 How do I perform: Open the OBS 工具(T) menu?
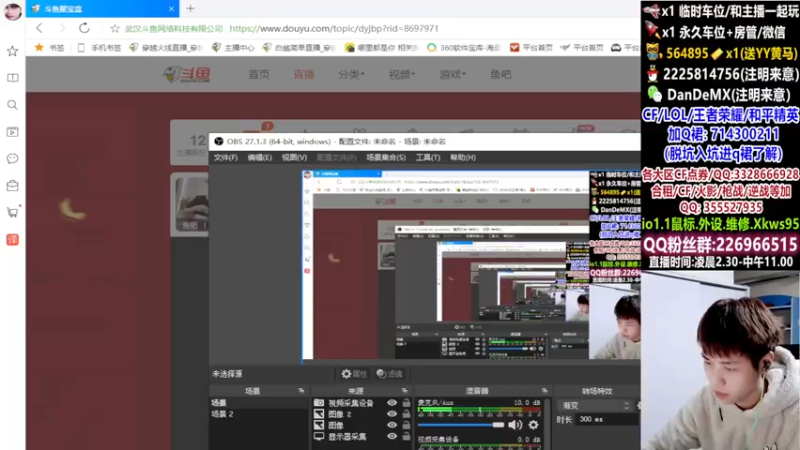[x=428, y=157]
